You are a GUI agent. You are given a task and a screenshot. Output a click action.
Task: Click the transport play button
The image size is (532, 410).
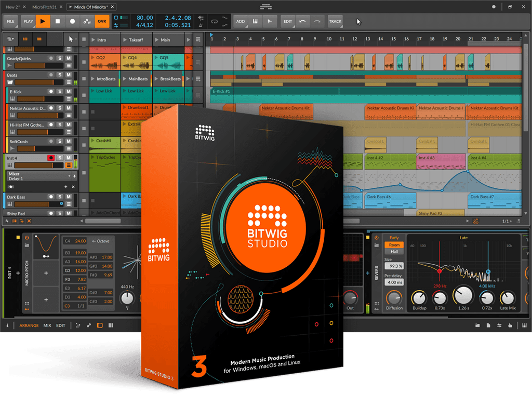(x=43, y=21)
